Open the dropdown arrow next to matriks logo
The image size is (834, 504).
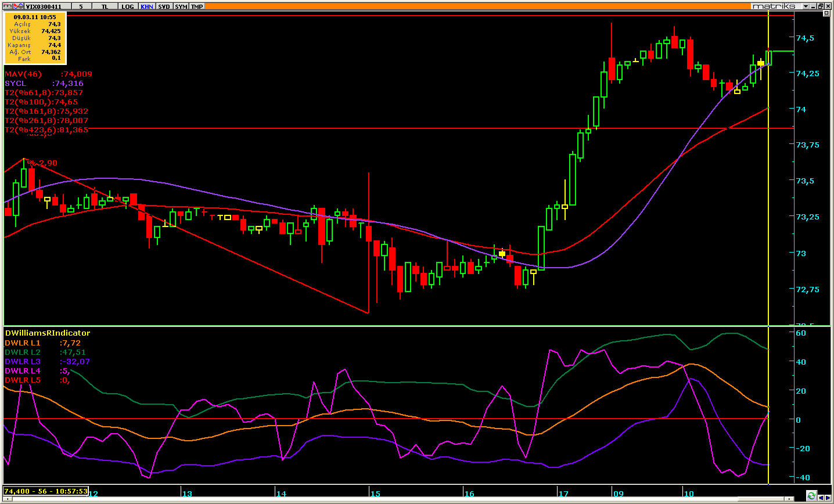point(806,6)
